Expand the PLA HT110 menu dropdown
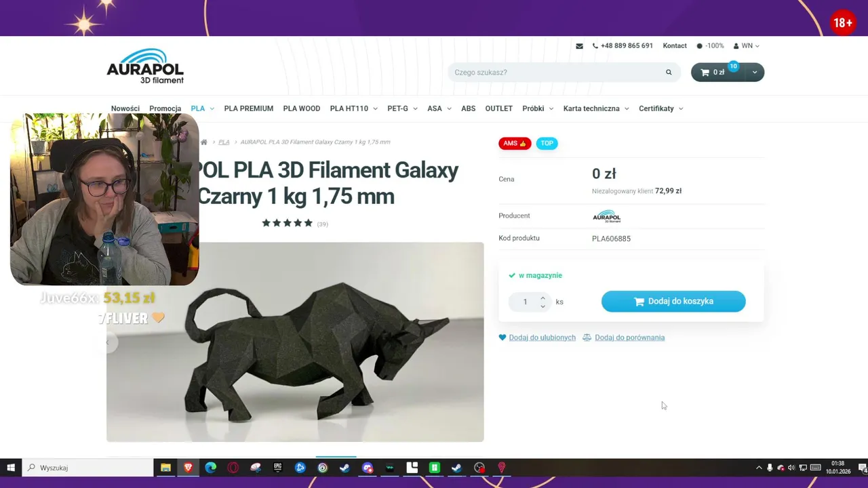This screenshot has width=868, height=488. click(374, 108)
